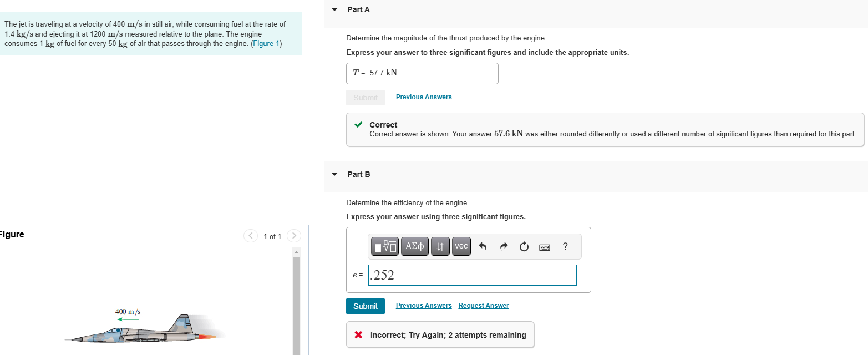Viewport: 868px width, 355px height.
Task: Click scroll-up arrow of figure scrollbar
Action: [296, 253]
